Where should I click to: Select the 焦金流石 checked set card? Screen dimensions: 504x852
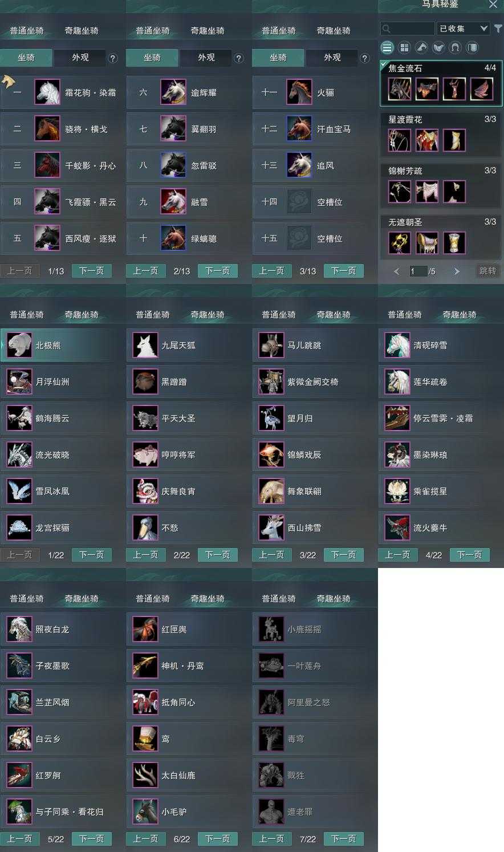click(441, 83)
